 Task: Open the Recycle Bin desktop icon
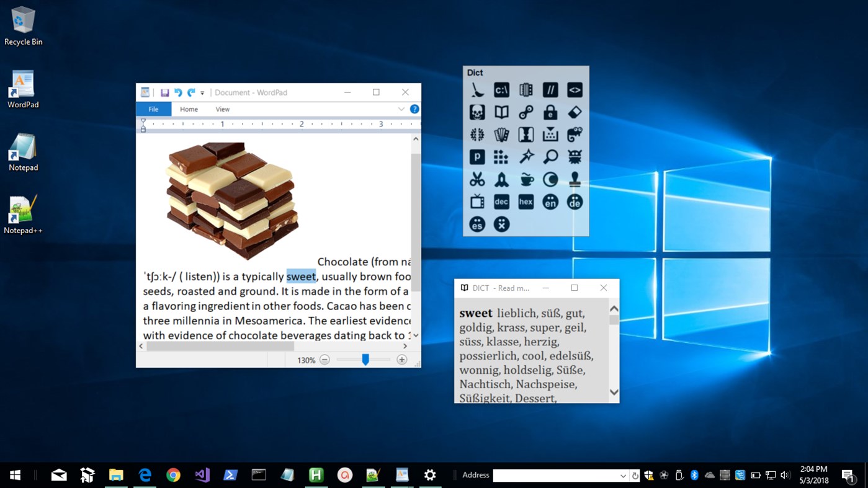(x=23, y=26)
